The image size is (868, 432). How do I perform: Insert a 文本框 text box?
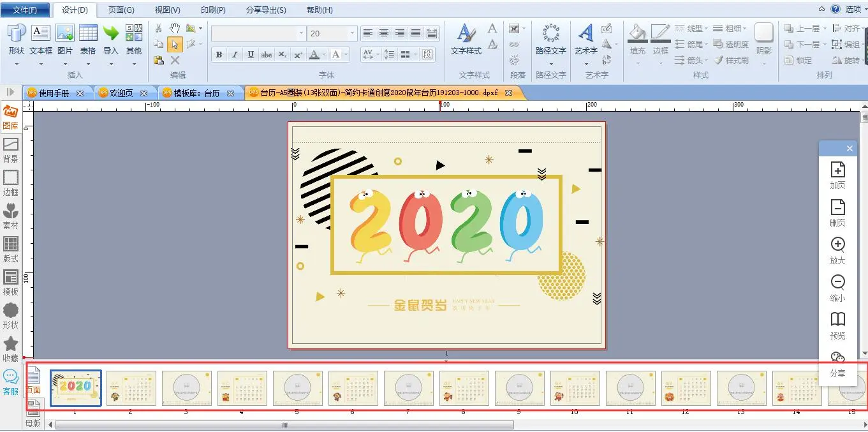coord(41,40)
